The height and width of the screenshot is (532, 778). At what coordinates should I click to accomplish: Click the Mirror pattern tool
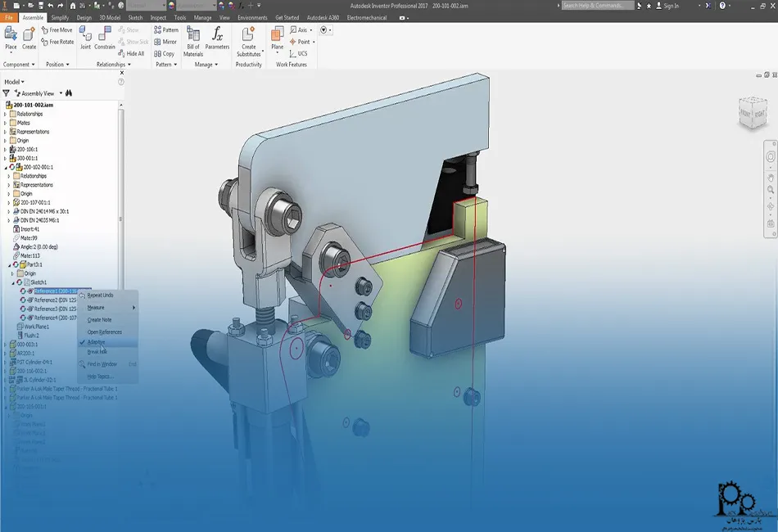[x=165, y=42]
